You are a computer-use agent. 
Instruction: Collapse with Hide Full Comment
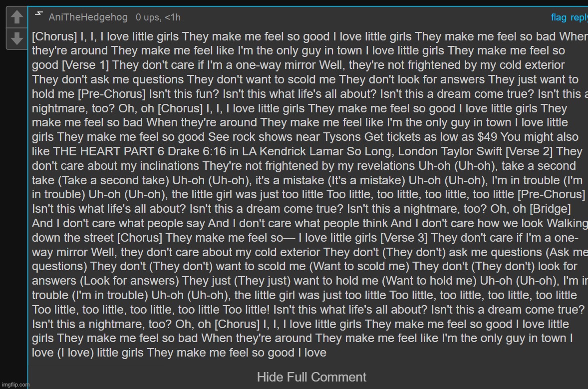(x=311, y=377)
